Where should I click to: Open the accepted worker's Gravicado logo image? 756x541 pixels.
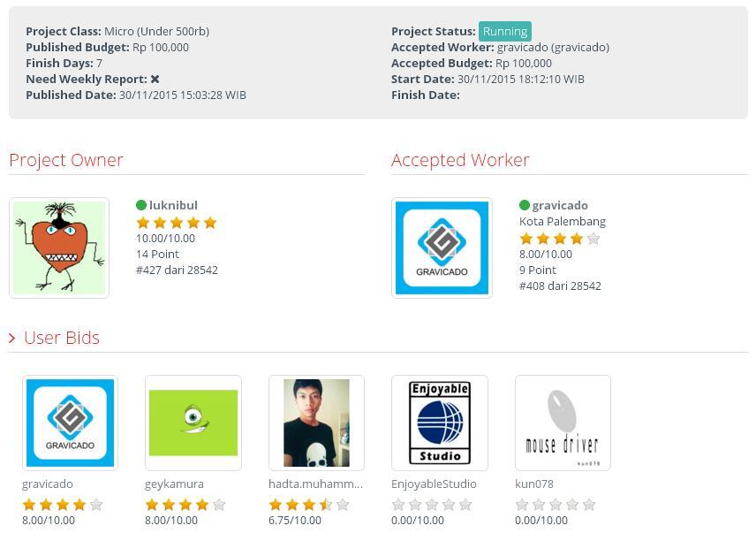click(x=442, y=248)
